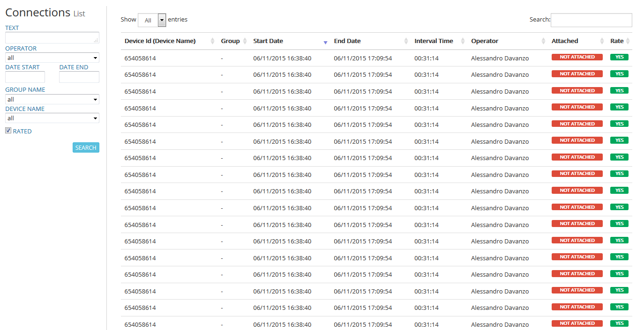Select device 654058614 in first row
The height and width of the screenshot is (330, 644).
pos(140,58)
